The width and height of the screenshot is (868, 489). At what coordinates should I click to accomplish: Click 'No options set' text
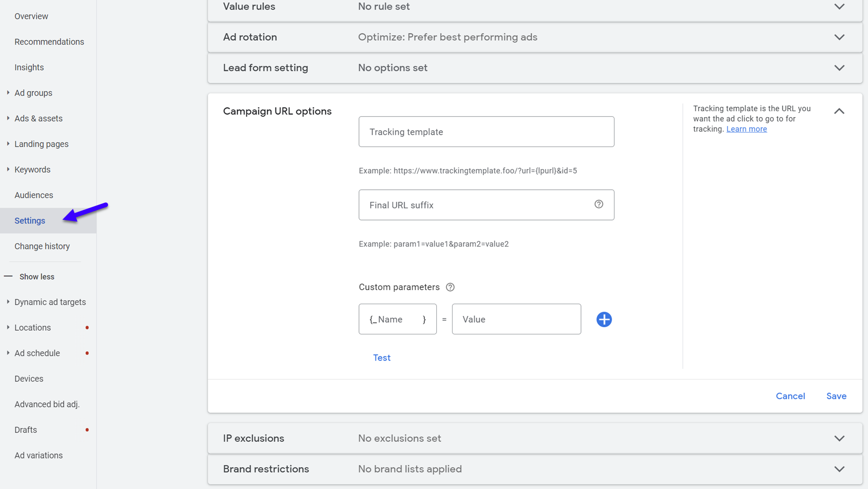(x=393, y=68)
